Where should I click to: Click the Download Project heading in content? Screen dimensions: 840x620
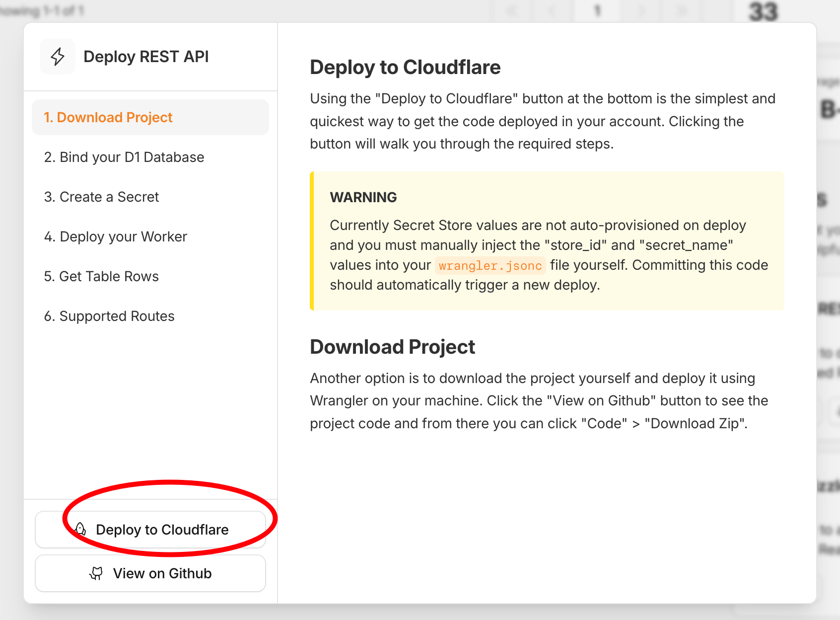pyautogui.click(x=392, y=347)
